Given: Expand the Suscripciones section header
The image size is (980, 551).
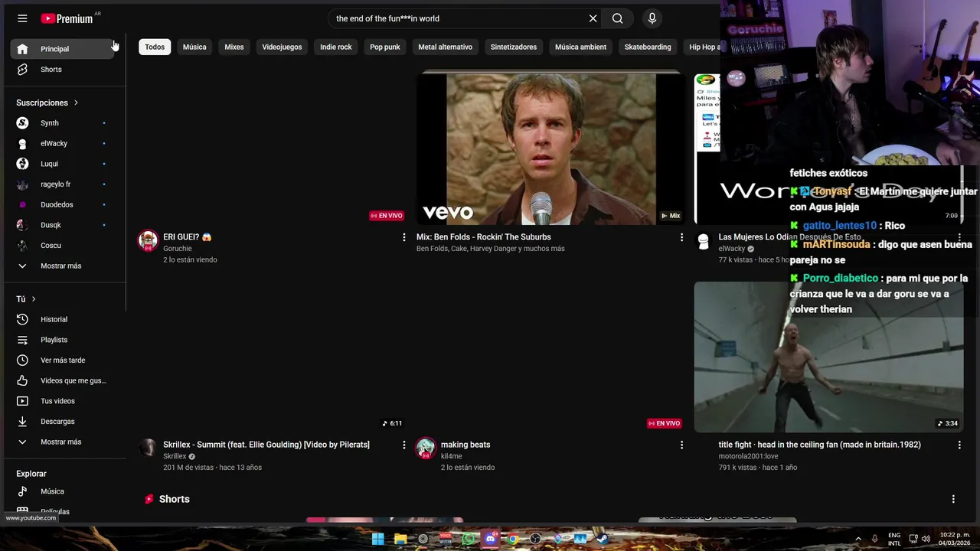Looking at the screenshot, I should pyautogui.click(x=47, y=103).
